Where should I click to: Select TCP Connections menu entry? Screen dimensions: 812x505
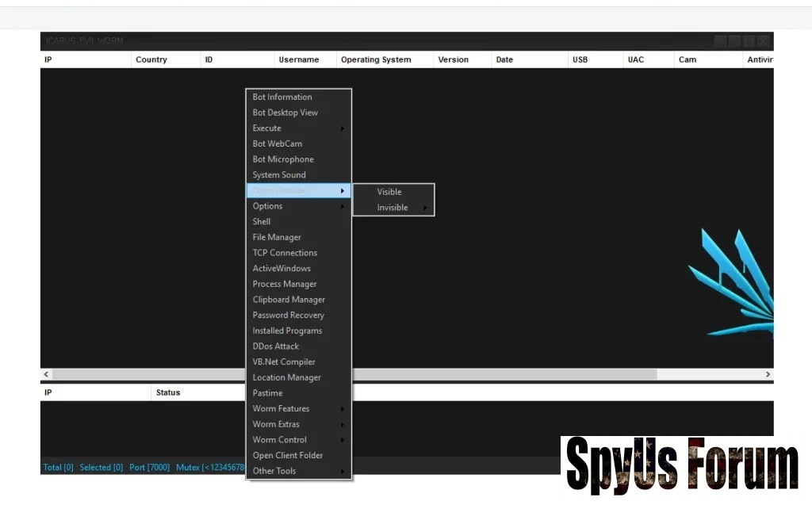[285, 253]
